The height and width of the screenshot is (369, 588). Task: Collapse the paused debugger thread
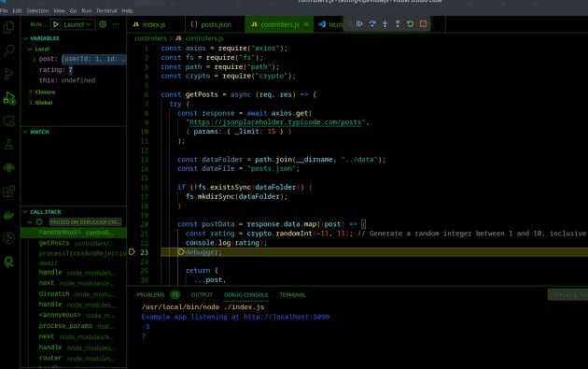click(31, 222)
